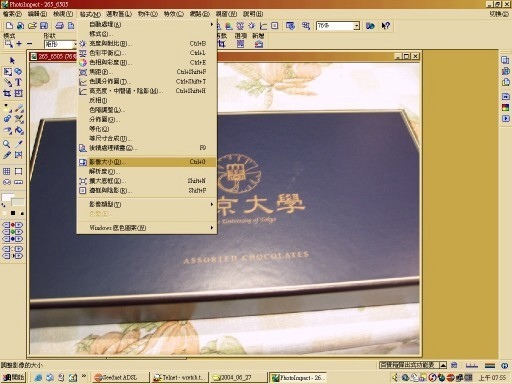Click the Switch (切換) button at top right

499,14
